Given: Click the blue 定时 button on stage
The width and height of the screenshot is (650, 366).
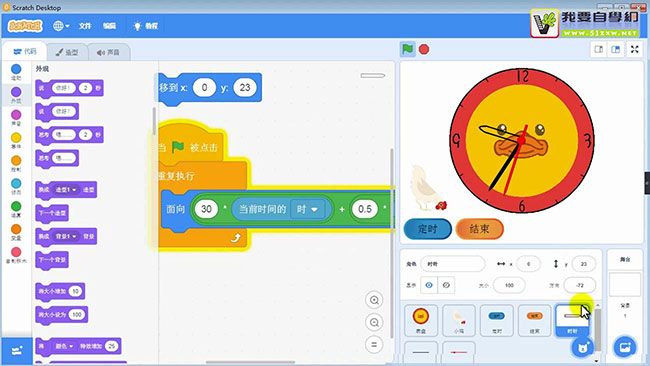Looking at the screenshot, I should (x=427, y=229).
